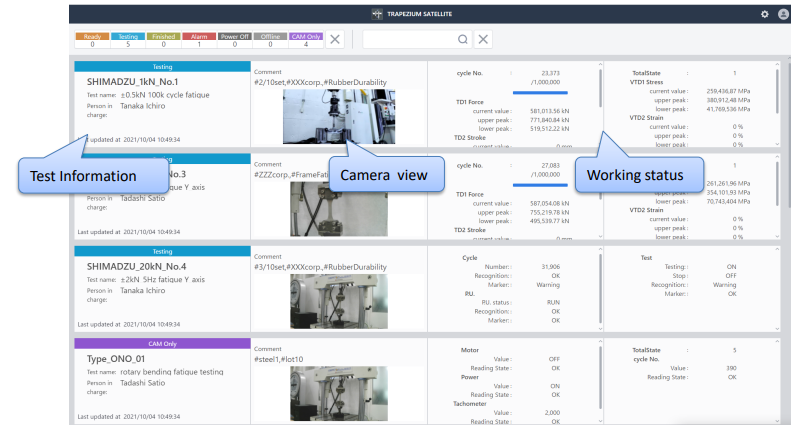
Task: Click the Trapezium Satellite logo icon
Action: [x=376, y=14]
